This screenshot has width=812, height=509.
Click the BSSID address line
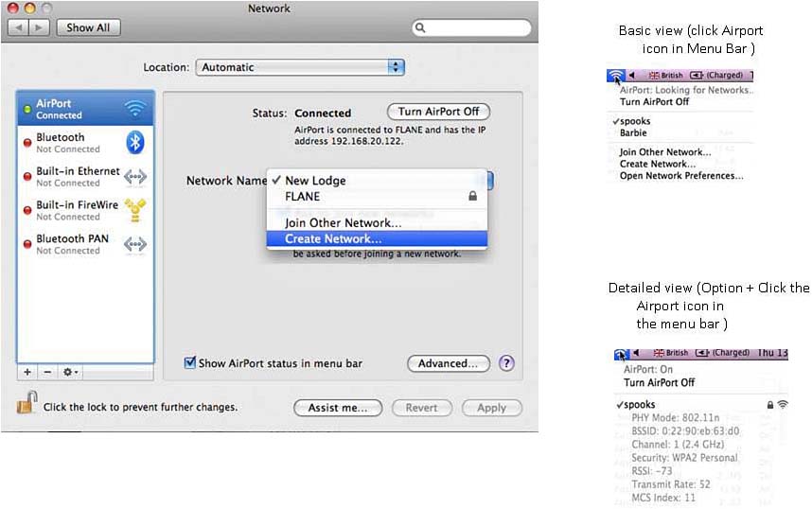pyautogui.click(x=685, y=431)
